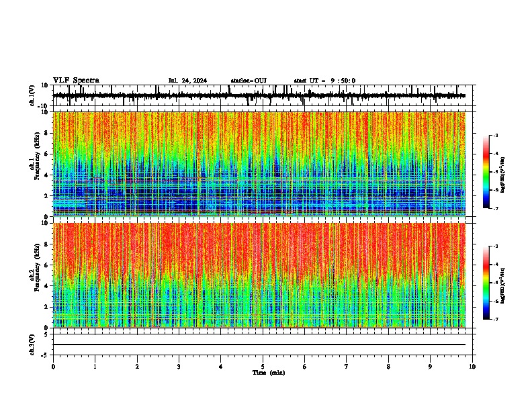Click the ch.2 "Frequency (kHz)" axis label
This screenshot has width=532, height=411.
point(37,267)
